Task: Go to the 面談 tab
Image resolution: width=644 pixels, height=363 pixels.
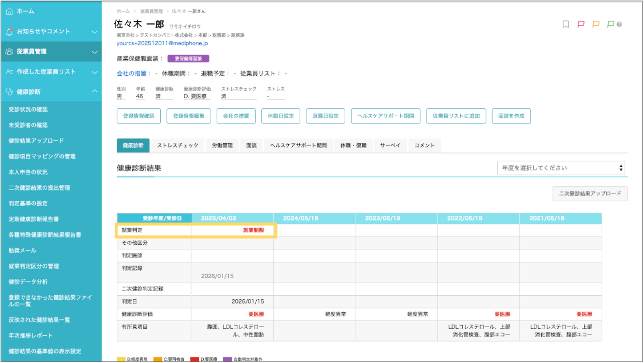Action: (x=251, y=146)
